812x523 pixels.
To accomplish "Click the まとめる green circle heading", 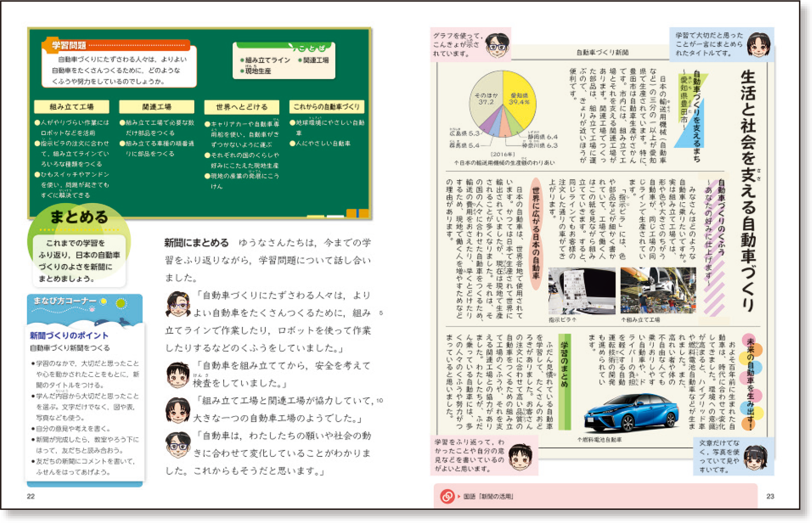I will pyautogui.click(x=79, y=217).
